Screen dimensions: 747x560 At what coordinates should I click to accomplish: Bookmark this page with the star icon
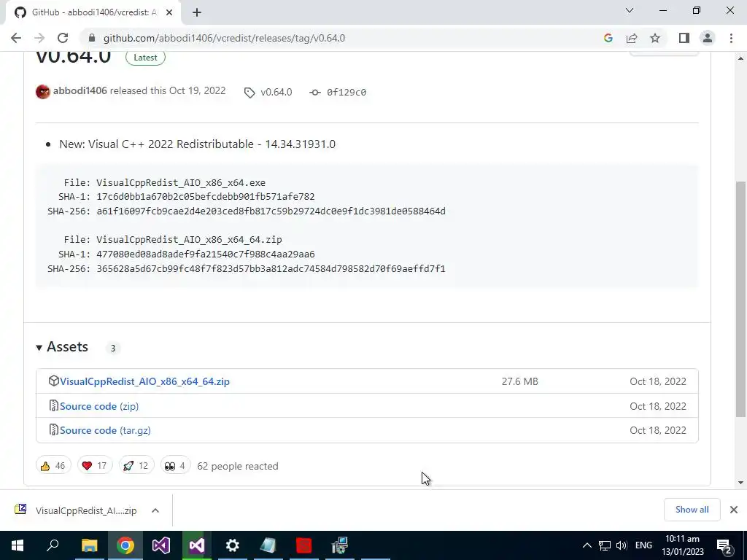(655, 38)
